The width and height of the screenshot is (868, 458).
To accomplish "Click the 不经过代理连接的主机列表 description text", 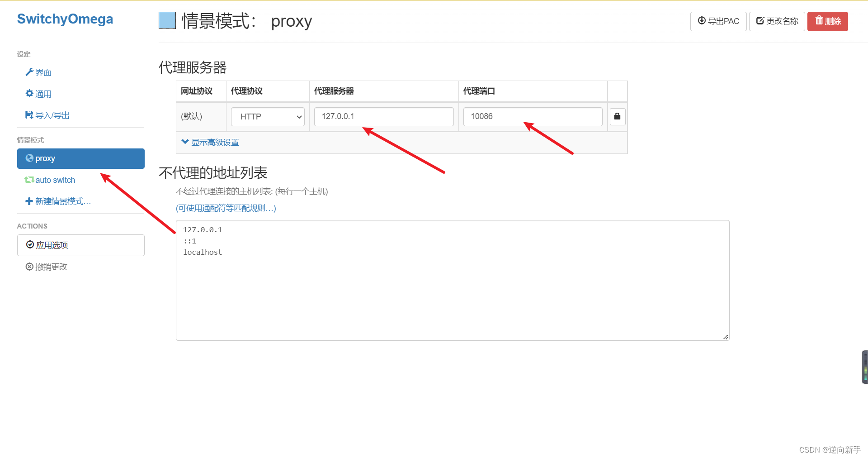I will pos(252,191).
